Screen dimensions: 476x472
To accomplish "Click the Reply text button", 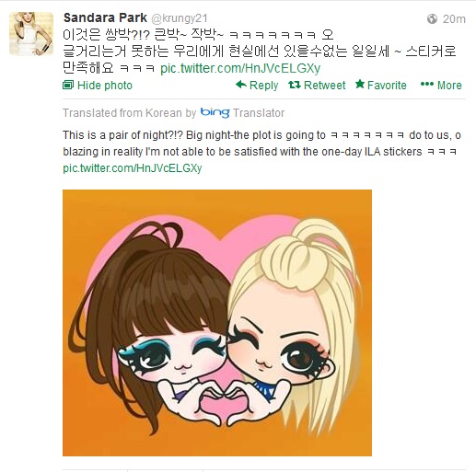I will point(263,86).
